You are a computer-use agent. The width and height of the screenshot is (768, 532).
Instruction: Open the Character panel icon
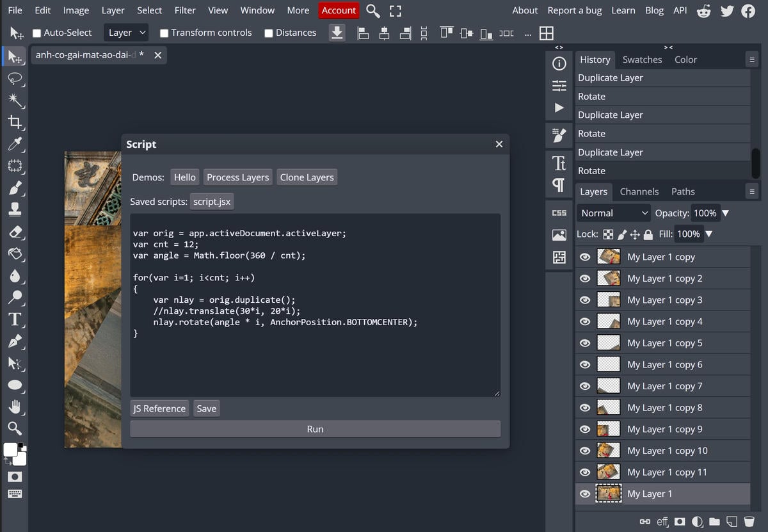[559, 163]
